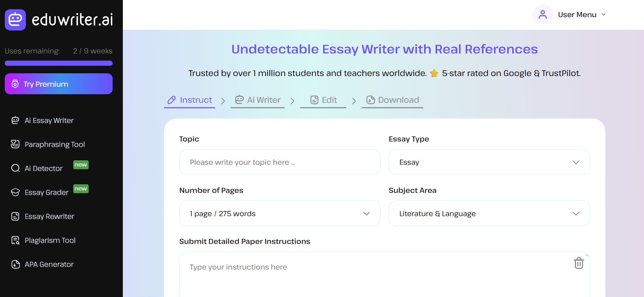Click the APA Generator sidebar icon

15,264
